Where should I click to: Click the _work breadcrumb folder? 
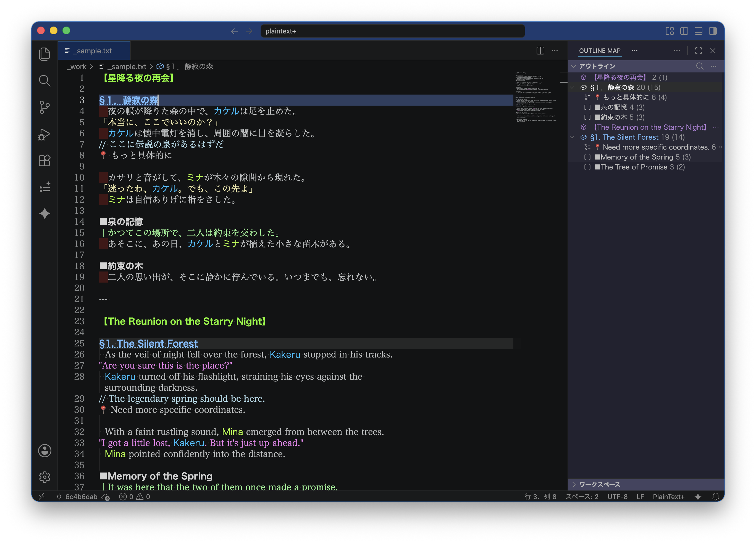(77, 67)
